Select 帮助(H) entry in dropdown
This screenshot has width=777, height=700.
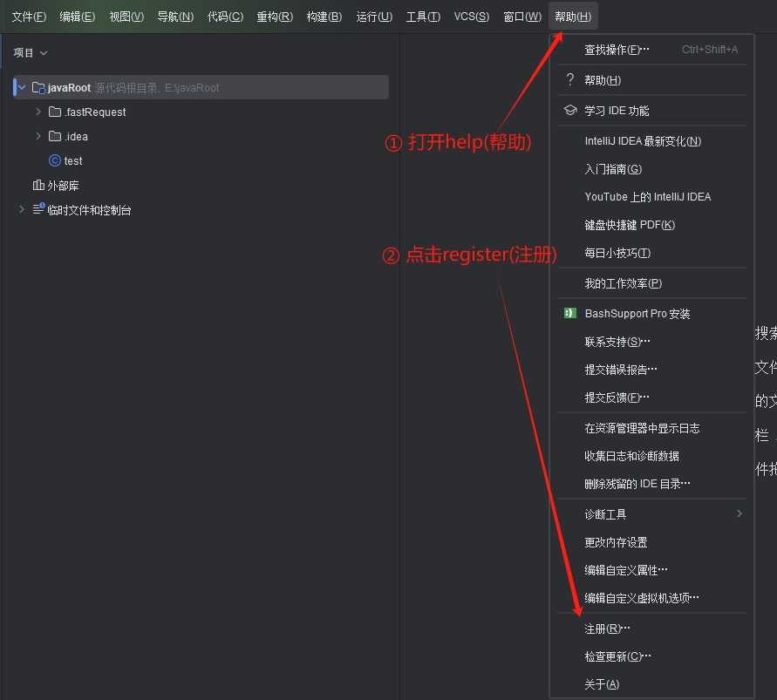pos(651,79)
